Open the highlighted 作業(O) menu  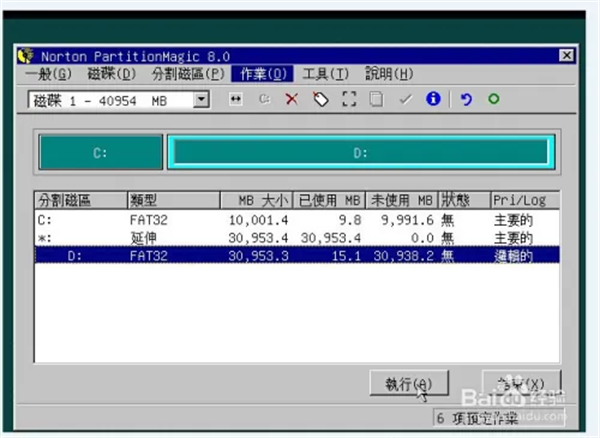pos(263,74)
